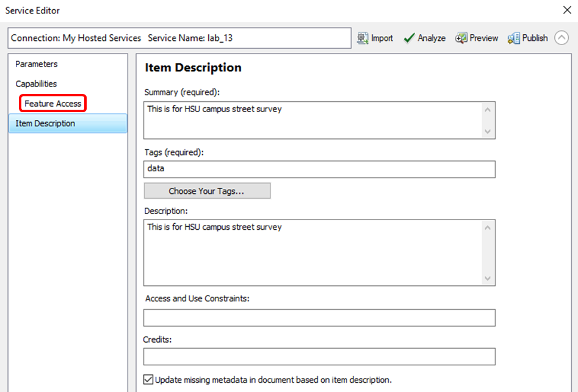Open the service Preview icon
The width and height of the screenshot is (578, 392).
coord(461,38)
